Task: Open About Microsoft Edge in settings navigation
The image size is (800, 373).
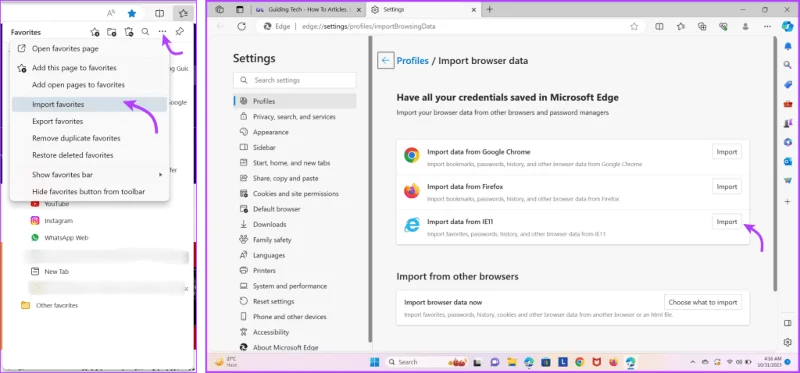Action: tap(294, 347)
